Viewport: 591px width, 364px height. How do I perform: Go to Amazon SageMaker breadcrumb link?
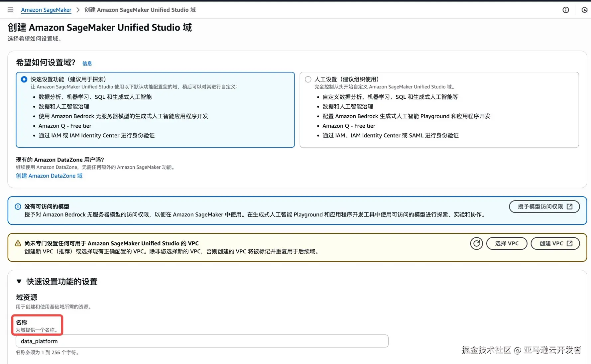tap(46, 10)
